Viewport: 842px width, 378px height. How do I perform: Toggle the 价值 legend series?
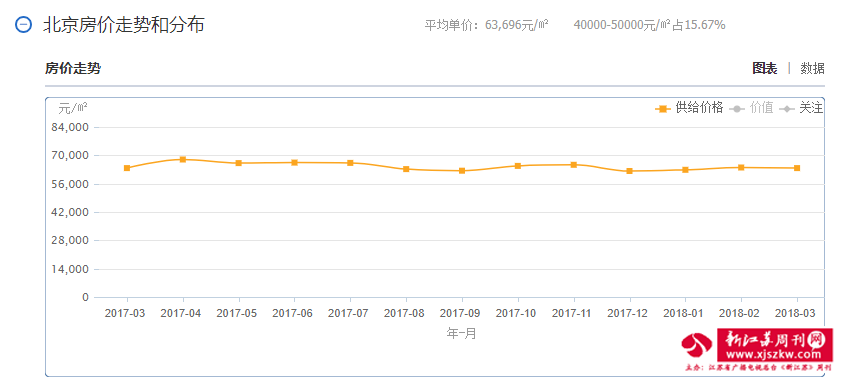pyautogui.click(x=751, y=108)
